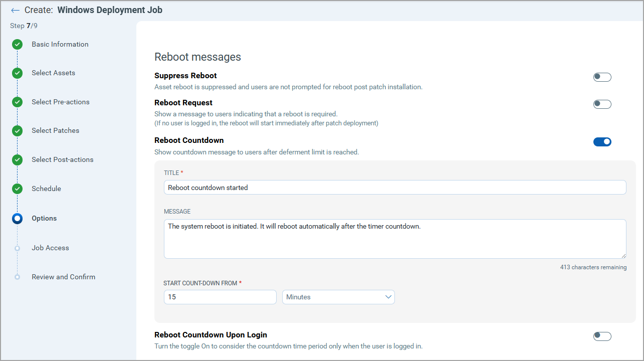This screenshot has height=361, width=644.
Task: Click the Select Patches checkmark icon
Action: tap(18, 131)
